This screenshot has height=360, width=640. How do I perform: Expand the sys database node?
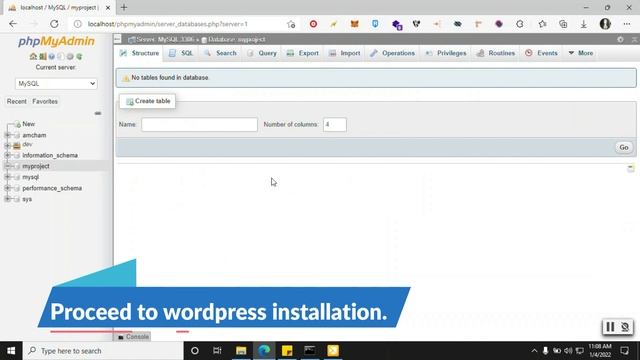pyautogui.click(x=7, y=199)
